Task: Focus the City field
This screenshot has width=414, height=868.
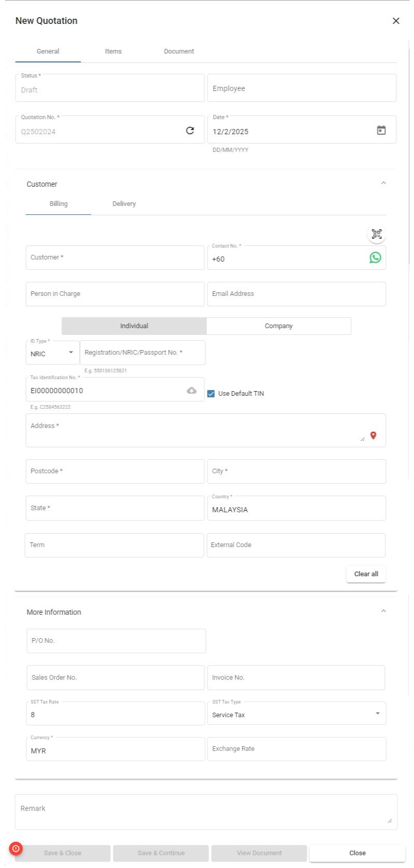Action: pyautogui.click(x=296, y=471)
